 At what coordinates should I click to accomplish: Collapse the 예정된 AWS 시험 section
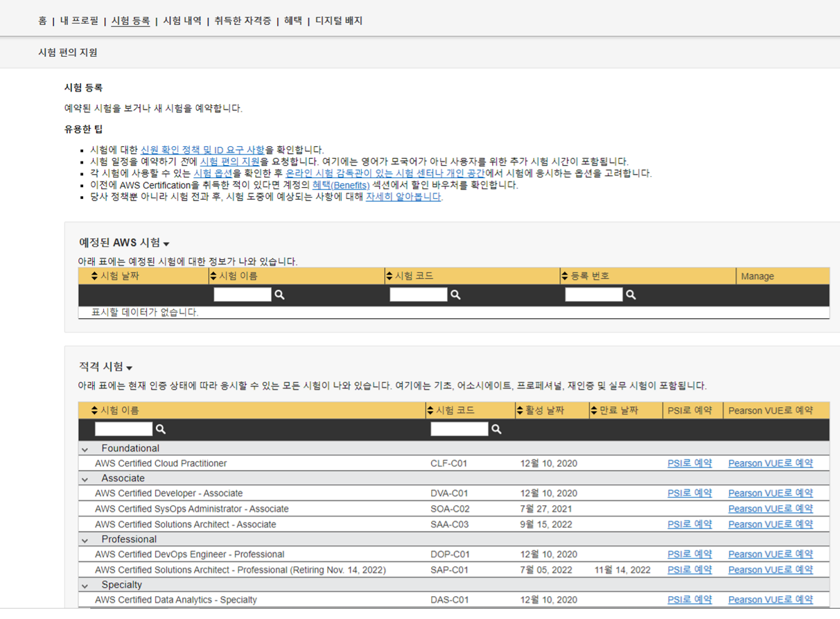[166, 244]
